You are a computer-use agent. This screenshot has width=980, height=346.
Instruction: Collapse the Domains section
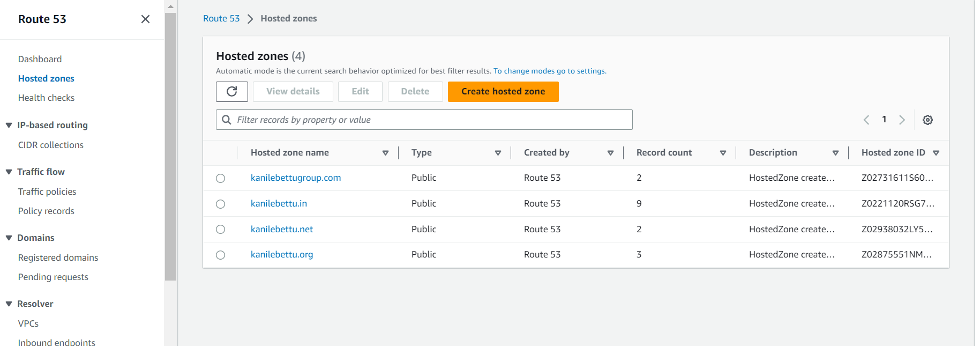click(x=9, y=238)
